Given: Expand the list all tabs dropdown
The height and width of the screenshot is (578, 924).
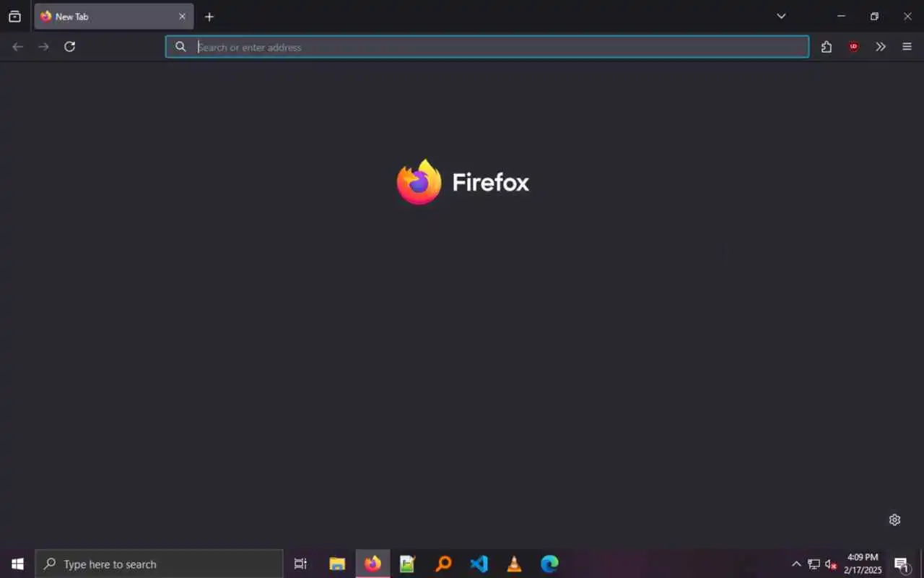Looking at the screenshot, I should (x=781, y=16).
